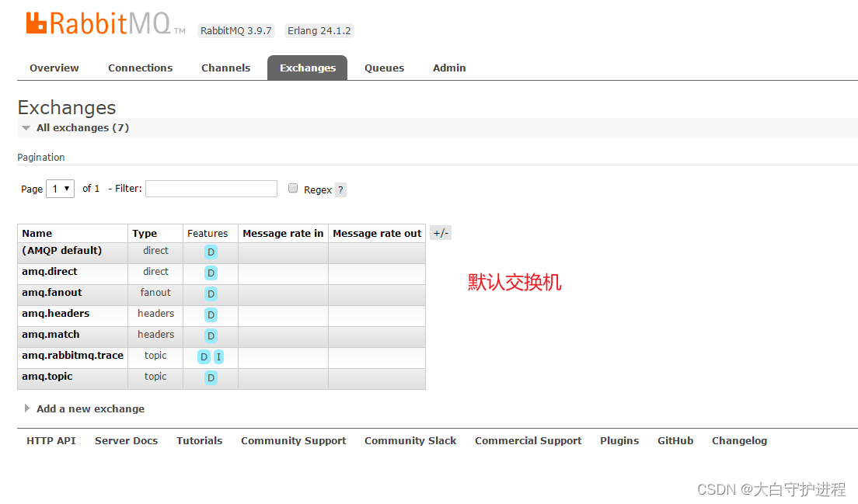This screenshot has width=858, height=504.
Task: Expand Add a new exchange section
Action: pyautogui.click(x=85, y=408)
